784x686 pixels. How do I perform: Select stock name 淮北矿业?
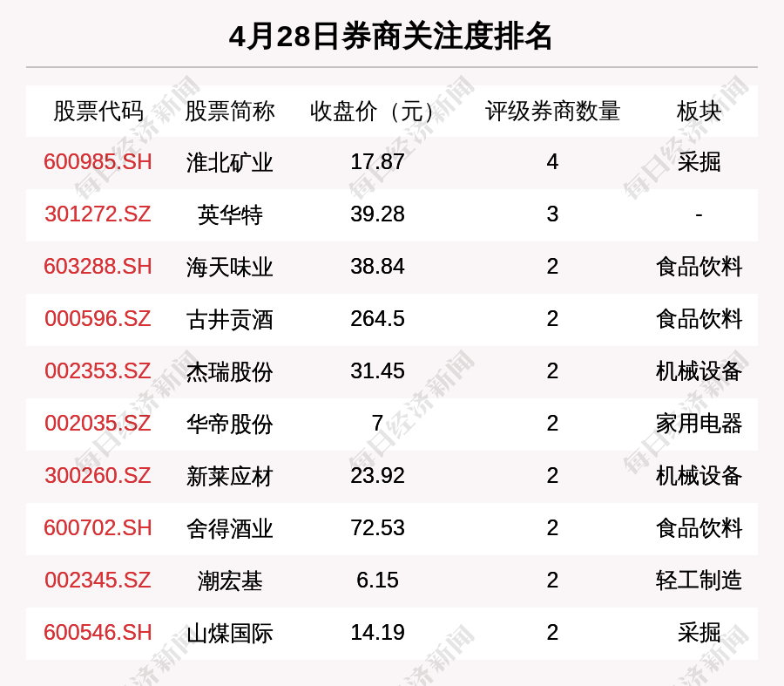(230, 163)
